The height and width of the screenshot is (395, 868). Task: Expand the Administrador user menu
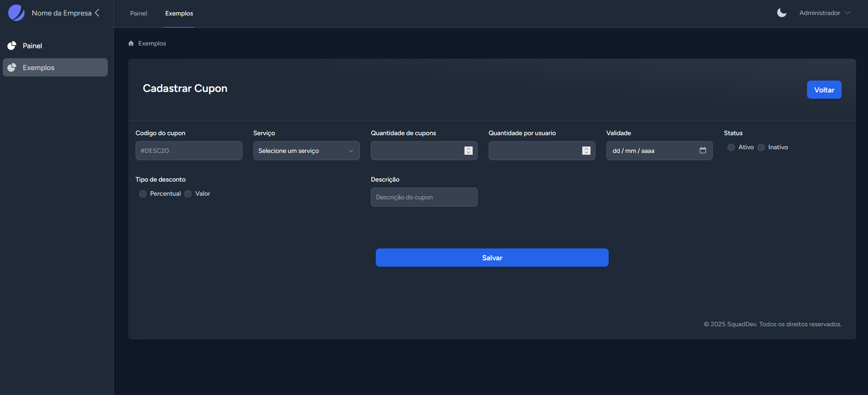click(x=824, y=13)
